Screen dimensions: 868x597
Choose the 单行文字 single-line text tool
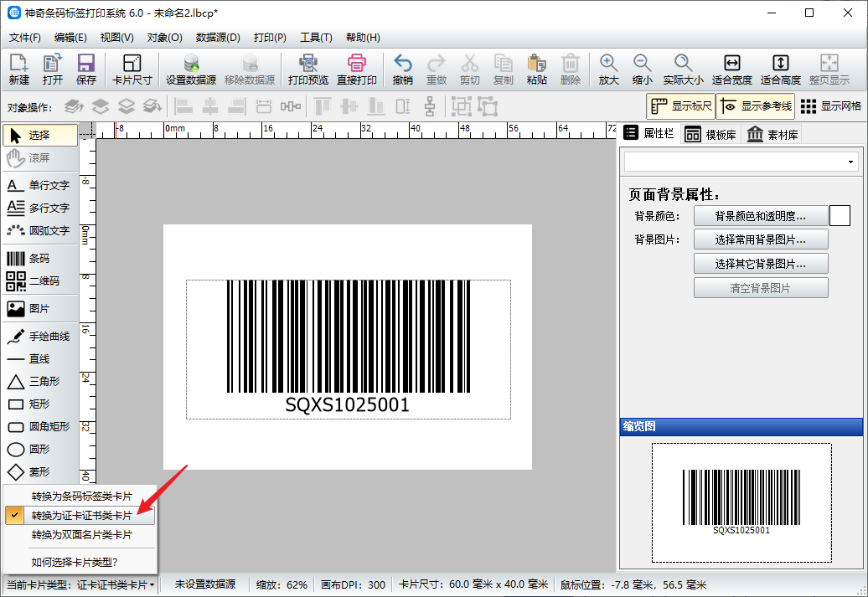[x=40, y=185]
